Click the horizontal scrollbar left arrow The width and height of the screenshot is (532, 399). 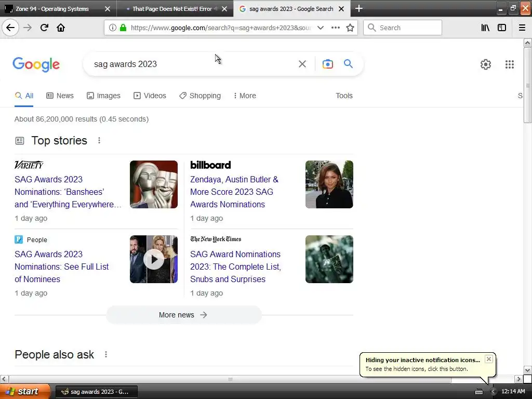pyautogui.click(x=4, y=379)
